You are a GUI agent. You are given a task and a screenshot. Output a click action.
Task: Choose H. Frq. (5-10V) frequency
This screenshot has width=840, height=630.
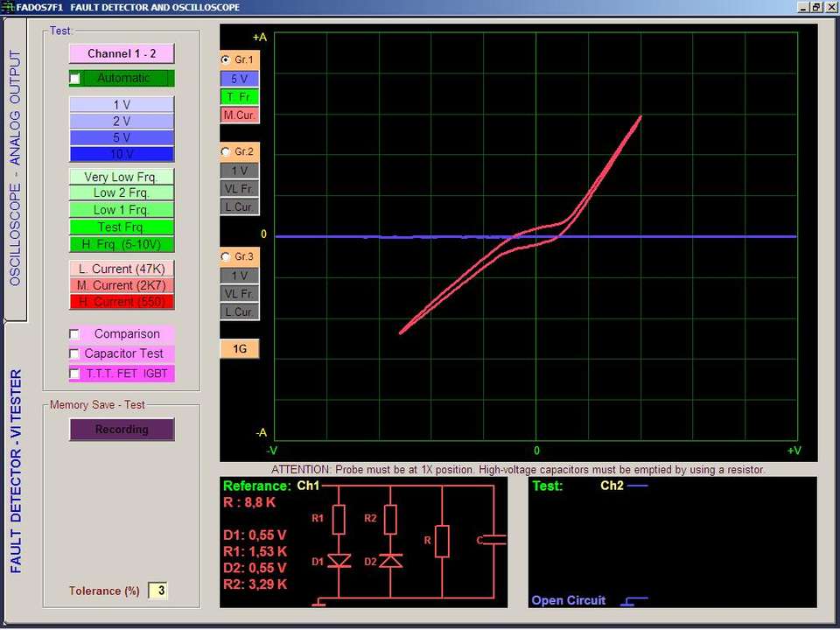(x=122, y=244)
